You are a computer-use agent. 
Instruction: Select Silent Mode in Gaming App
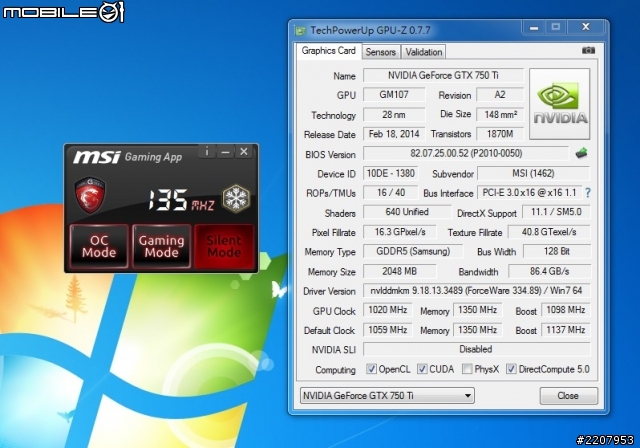coord(224,246)
